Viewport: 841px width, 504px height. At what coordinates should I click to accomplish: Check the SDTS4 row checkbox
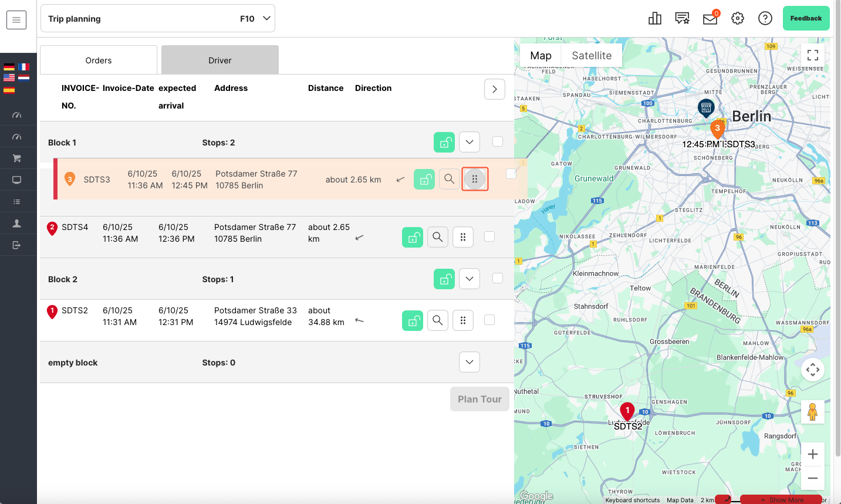pos(489,236)
